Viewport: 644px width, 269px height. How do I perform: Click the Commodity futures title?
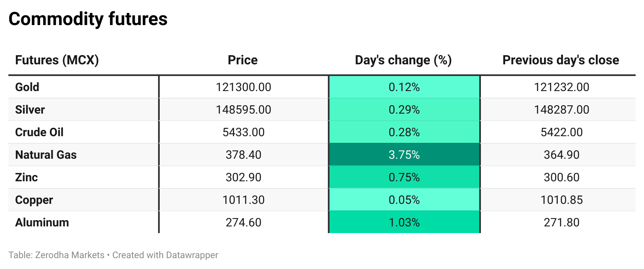(88, 19)
